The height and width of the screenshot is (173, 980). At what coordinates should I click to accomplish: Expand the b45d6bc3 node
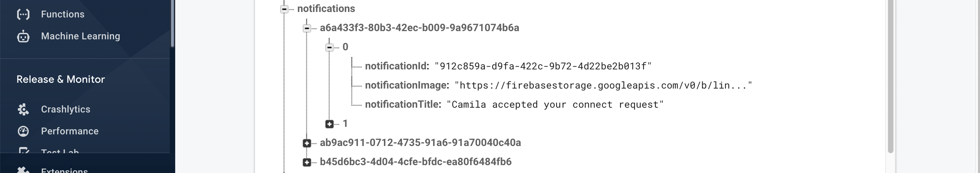[x=307, y=162]
